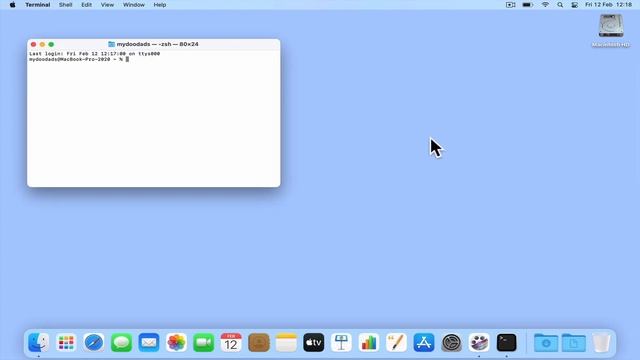Open Pages in the Dock

click(x=396, y=342)
